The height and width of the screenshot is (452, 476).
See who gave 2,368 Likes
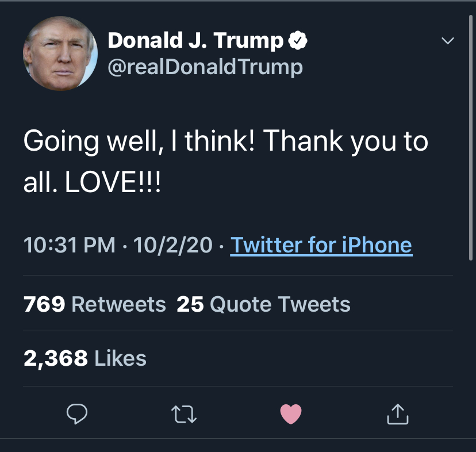(x=85, y=358)
